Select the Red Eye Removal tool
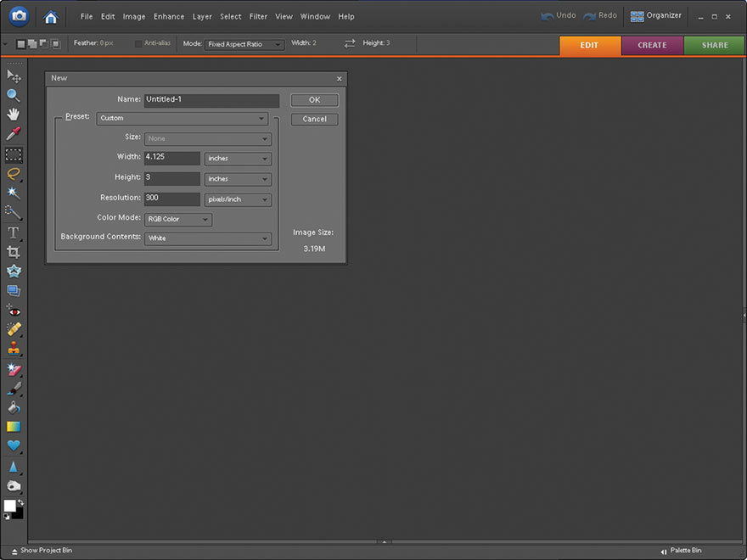747x560 pixels. coord(14,311)
